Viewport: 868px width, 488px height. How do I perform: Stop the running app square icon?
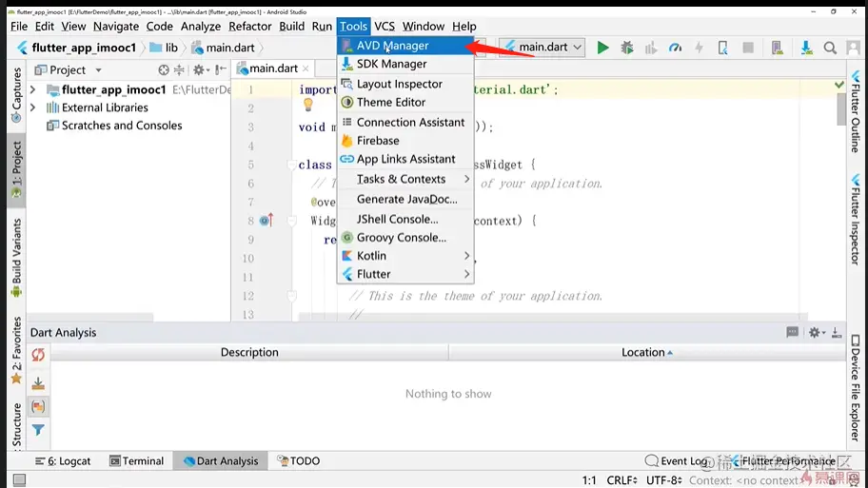pyautogui.click(x=748, y=48)
